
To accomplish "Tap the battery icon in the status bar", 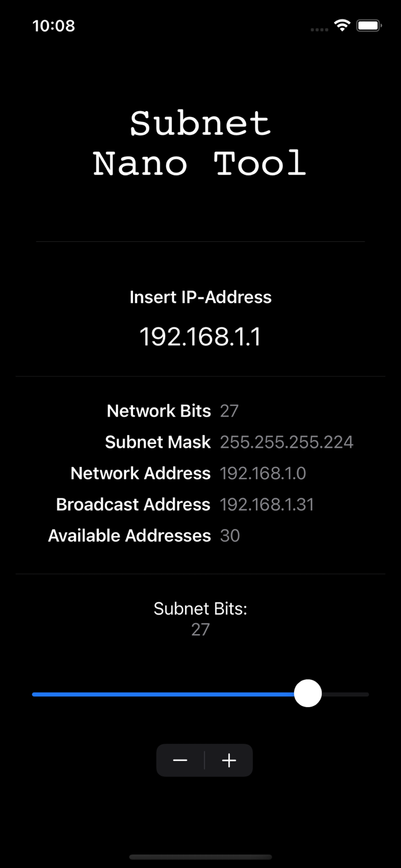I will click(369, 25).
